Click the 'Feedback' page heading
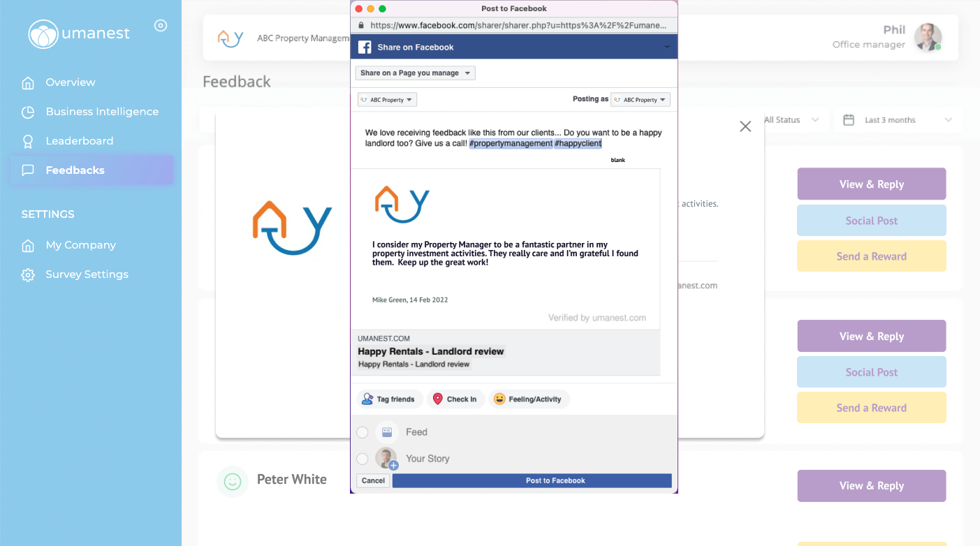 tap(237, 82)
